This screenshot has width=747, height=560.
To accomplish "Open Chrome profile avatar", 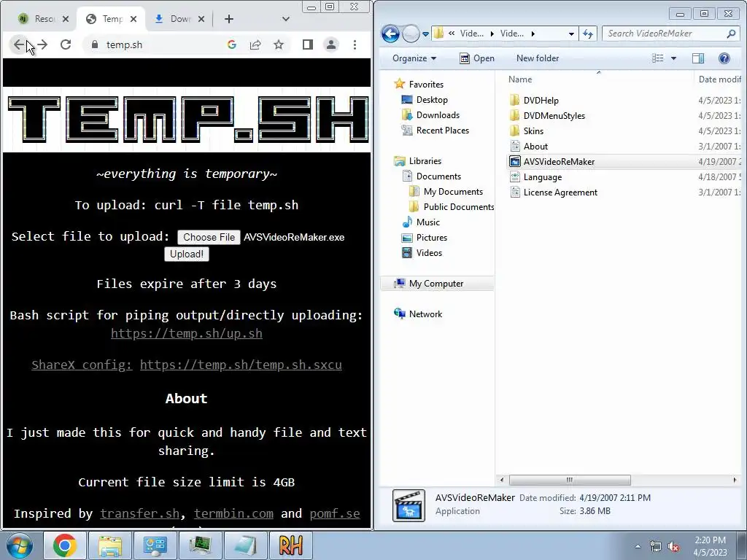I will (x=331, y=44).
